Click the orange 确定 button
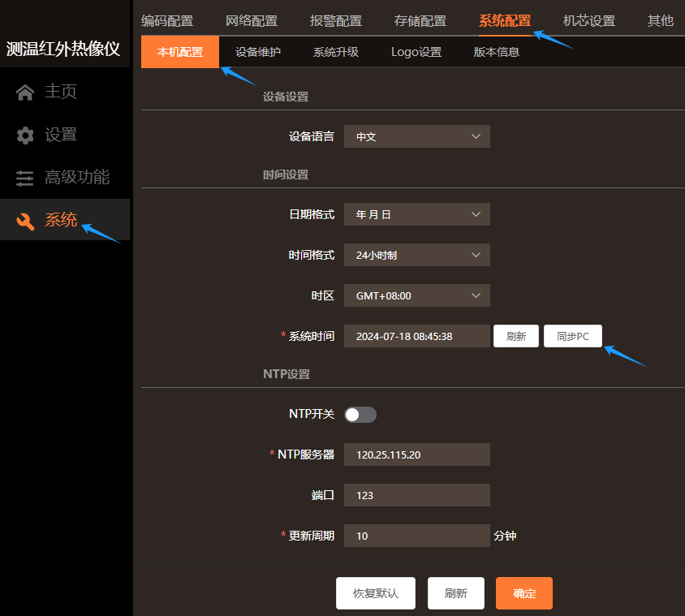 pos(524,593)
